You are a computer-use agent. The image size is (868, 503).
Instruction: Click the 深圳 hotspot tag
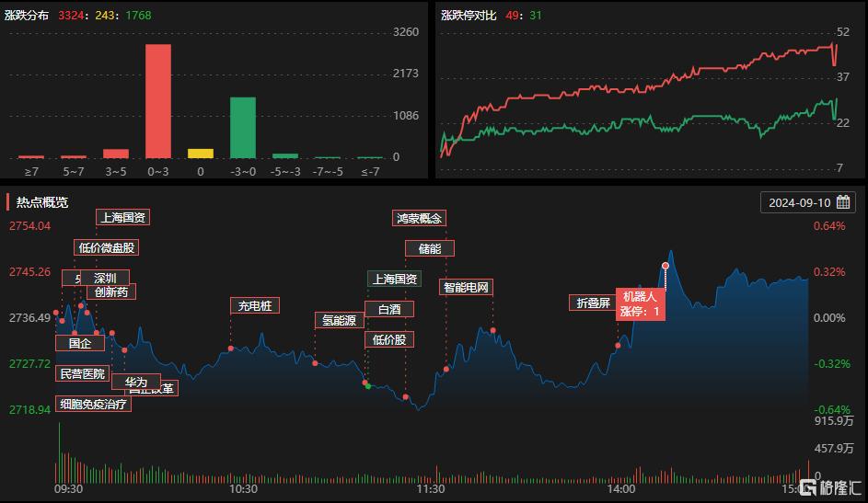pyautogui.click(x=105, y=278)
